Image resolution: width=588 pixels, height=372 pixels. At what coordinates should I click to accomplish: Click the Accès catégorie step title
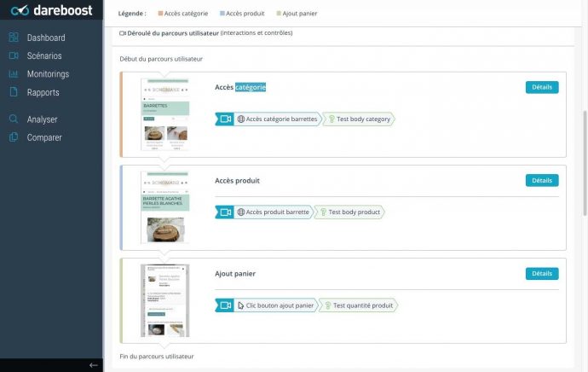(x=240, y=87)
